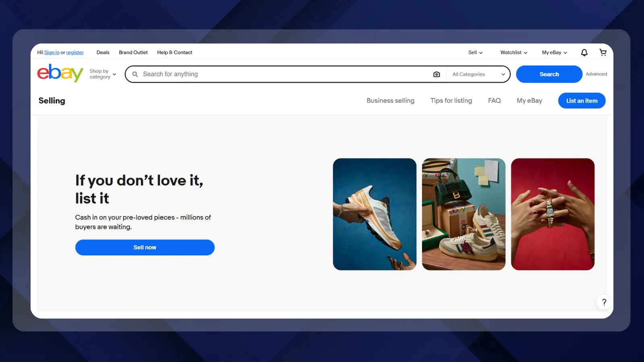Screen dimensions: 644x362
Task: Open the Business selling tab
Action: click(x=390, y=101)
